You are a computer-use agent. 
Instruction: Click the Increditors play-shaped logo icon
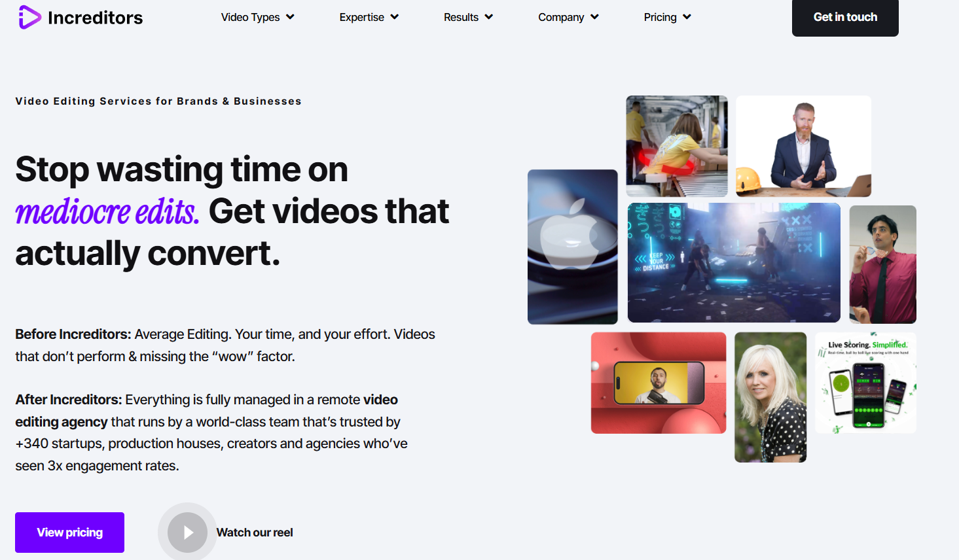(x=29, y=17)
